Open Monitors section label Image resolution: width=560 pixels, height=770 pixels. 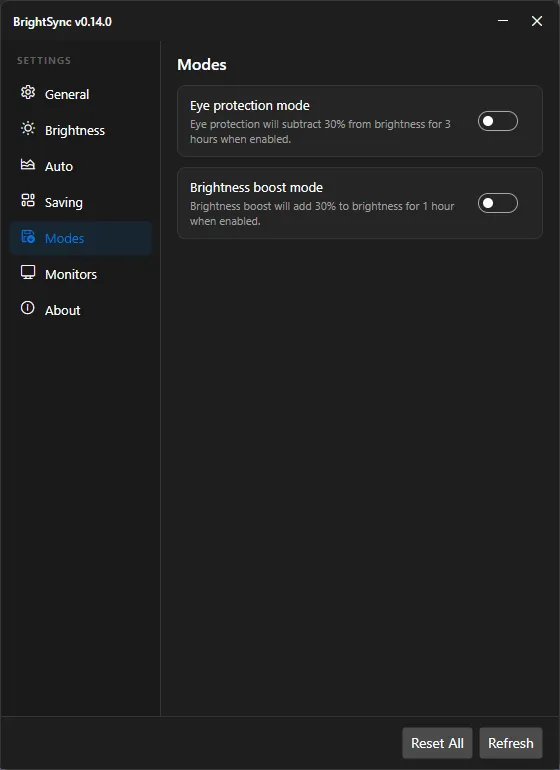(71, 275)
